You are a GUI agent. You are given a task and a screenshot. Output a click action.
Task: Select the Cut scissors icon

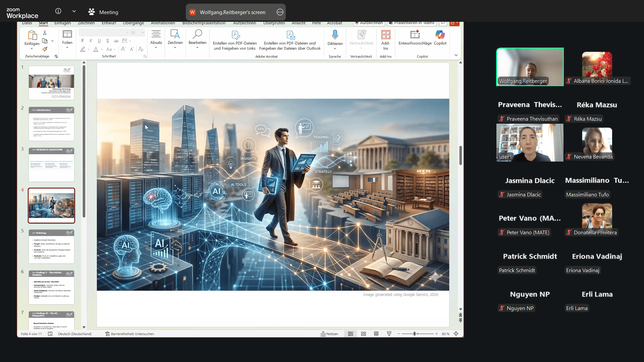tap(45, 33)
